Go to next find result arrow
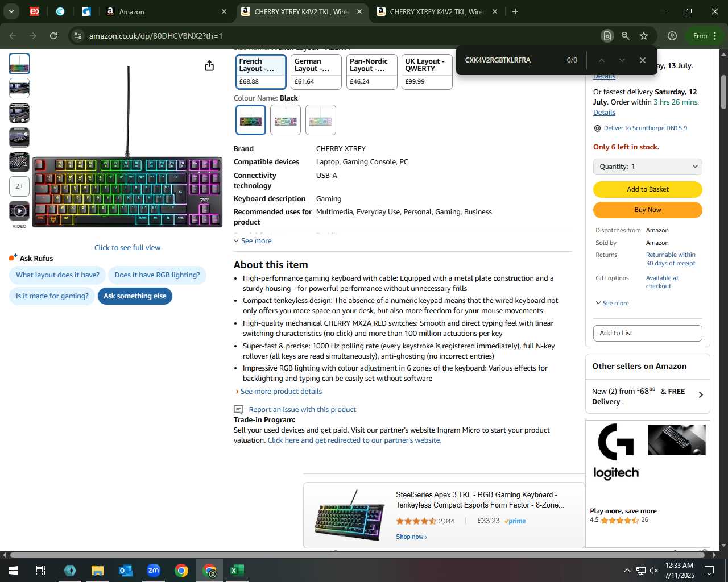The height and width of the screenshot is (582, 728). 622,60
